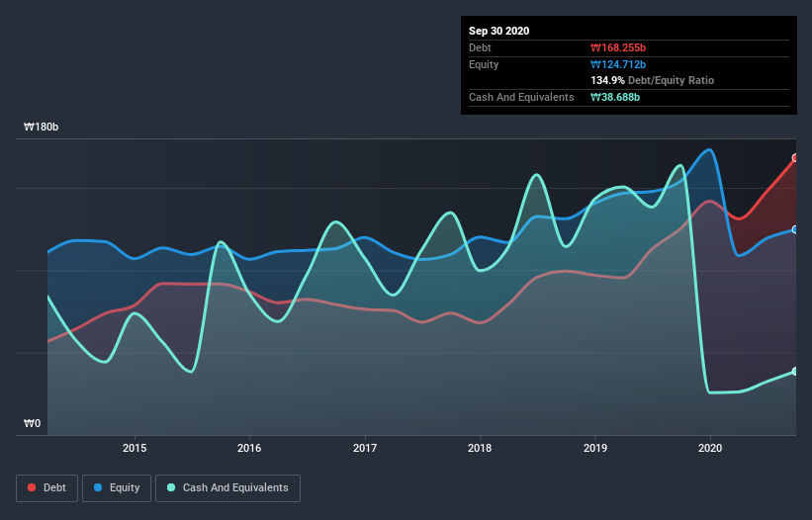Click the ₩0 y-axis label

tap(32, 423)
